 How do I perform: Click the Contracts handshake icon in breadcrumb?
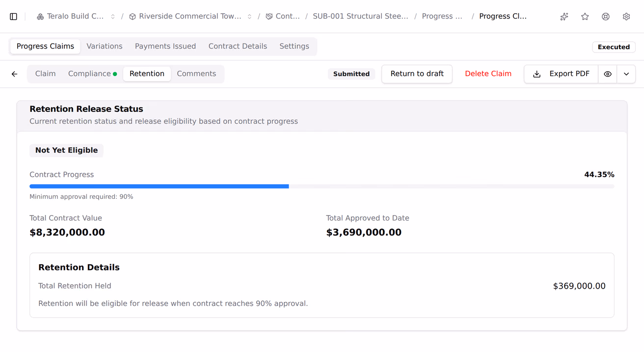269,17
